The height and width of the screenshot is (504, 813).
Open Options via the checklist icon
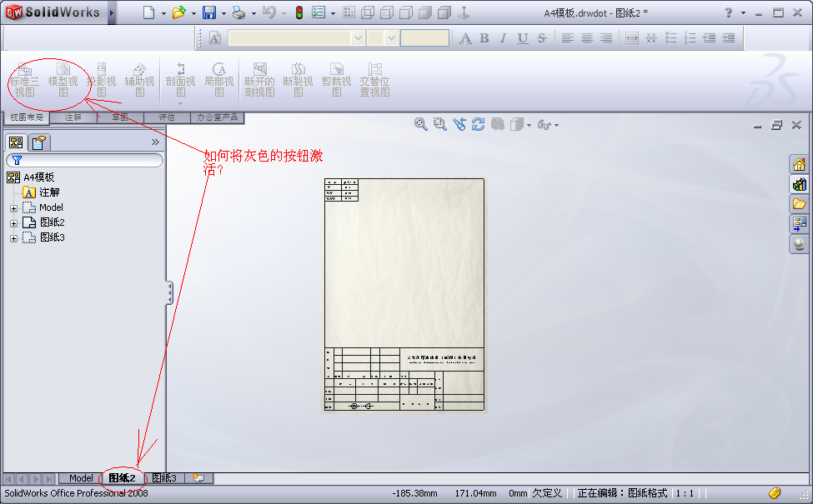(x=318, y=12)
